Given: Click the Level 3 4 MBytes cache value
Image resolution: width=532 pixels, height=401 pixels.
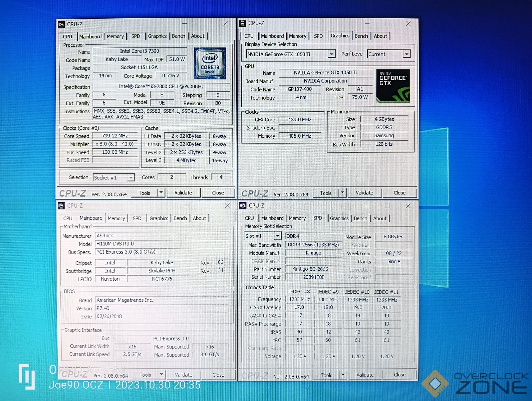Looking at the screenshot, I should pyautogui.click(x=186, y=160).
